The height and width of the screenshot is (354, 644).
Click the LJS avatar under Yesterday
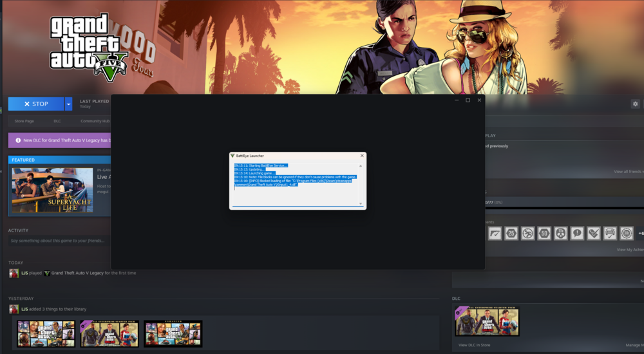coord(14,309)
